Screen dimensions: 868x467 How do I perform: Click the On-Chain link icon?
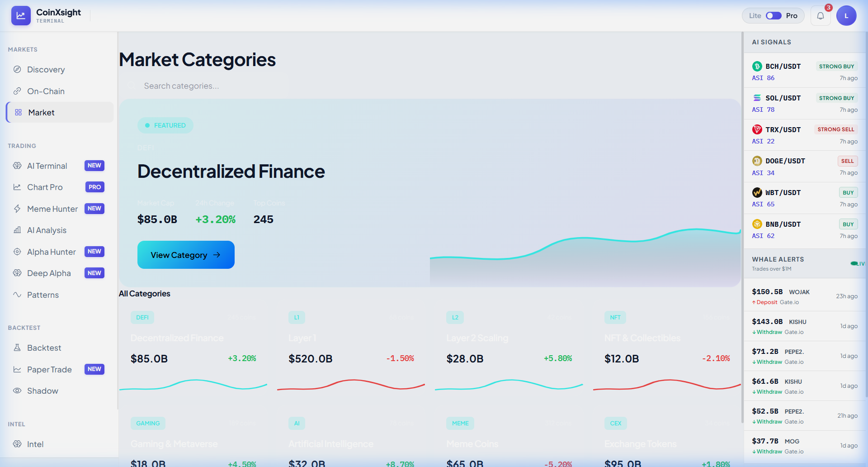click(x=17, y=91)
